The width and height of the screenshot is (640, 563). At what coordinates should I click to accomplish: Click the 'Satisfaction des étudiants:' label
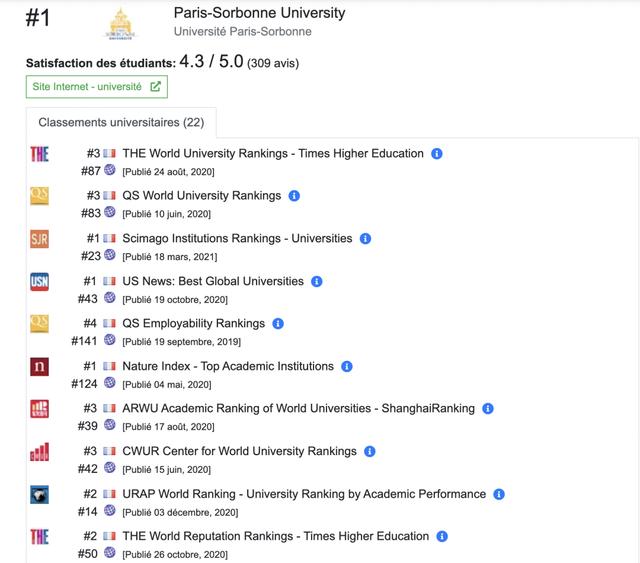[101, 63]
